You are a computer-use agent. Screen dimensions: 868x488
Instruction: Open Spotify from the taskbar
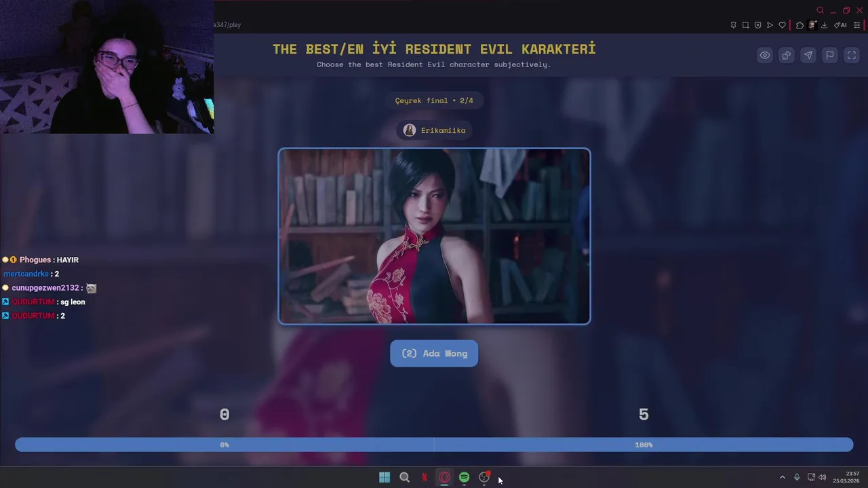[464, 477]
